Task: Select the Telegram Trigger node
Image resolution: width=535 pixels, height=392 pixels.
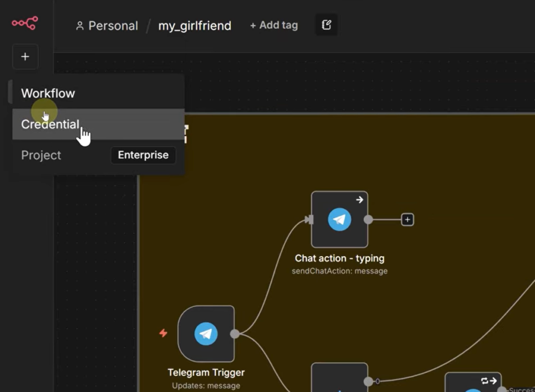Action: click(x=206, y=334)
